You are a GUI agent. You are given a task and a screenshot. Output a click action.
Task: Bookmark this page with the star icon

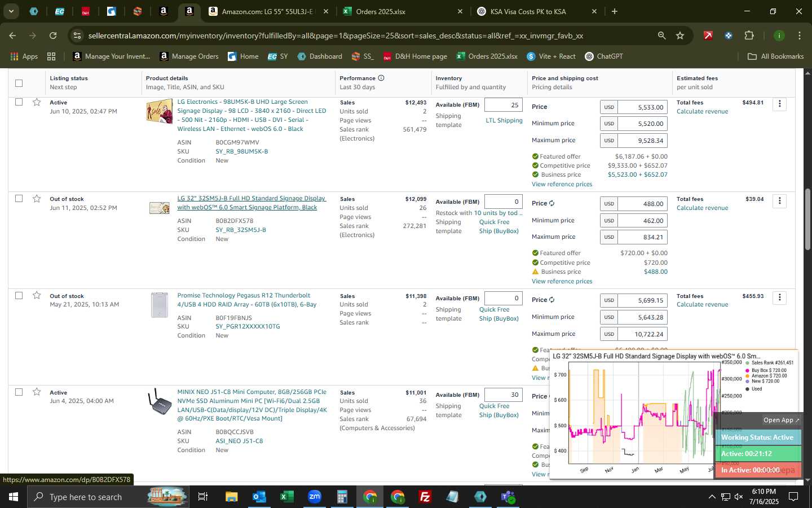pyautogui.click(x=680, y=36)
